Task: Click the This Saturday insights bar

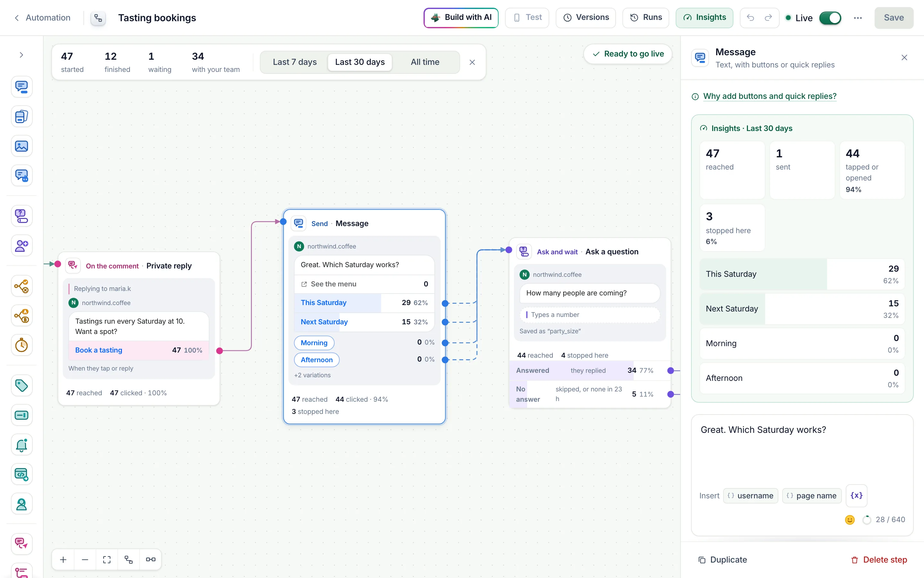Action: pyautogui.click(x=802, y=274)
